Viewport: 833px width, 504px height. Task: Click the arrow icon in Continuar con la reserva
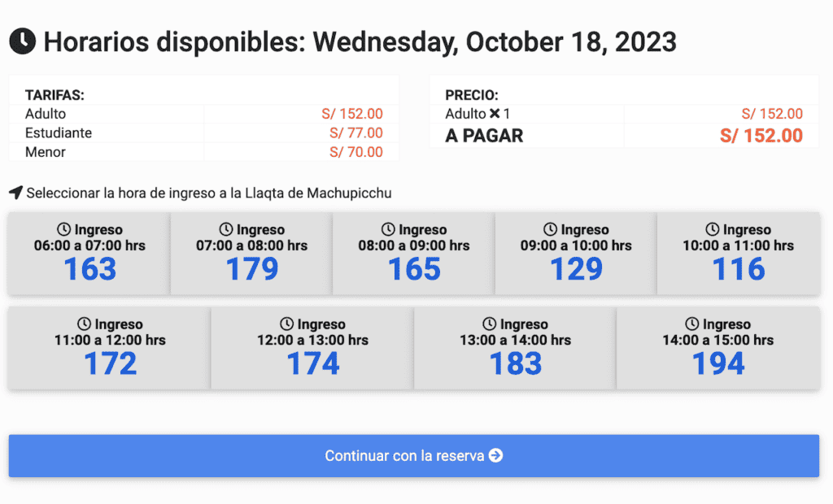pyautogui.click(x=495, y=456)
